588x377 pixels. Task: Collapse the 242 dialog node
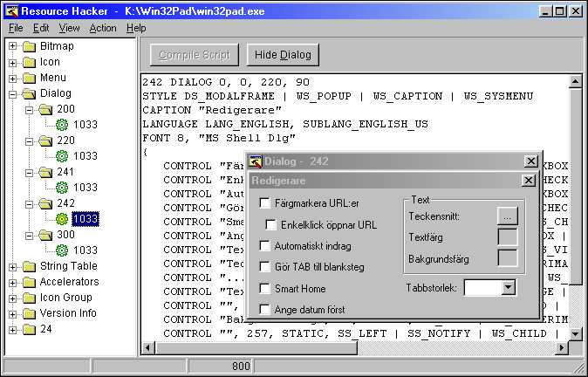click(x=30, y=204)
